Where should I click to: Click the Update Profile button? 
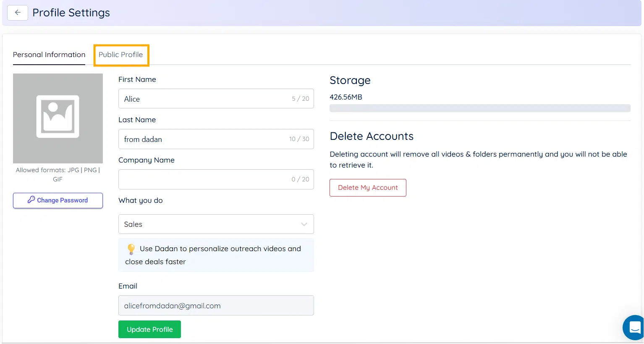click(149, 329)
